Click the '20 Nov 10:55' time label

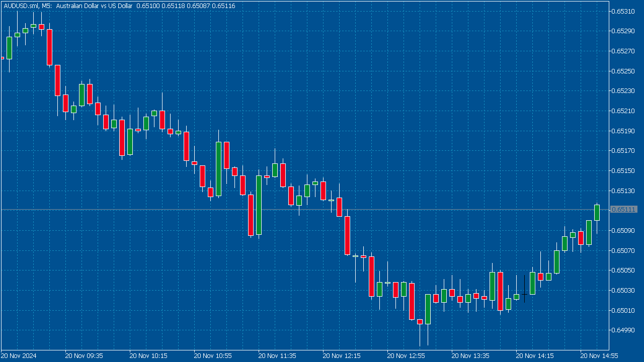tap(213, 355)
